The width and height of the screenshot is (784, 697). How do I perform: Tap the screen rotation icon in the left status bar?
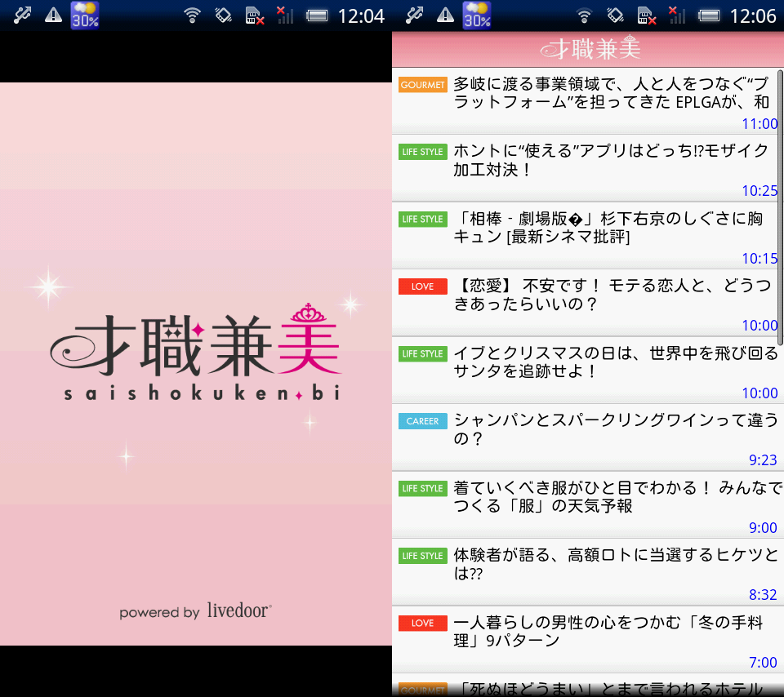(223, 16)
